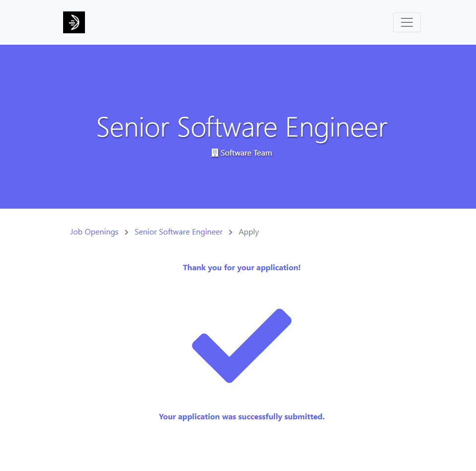Click the large purple checkmark icon
This screenshot has height=471, width=476.
pyautogui.click(x=241, y=346)
